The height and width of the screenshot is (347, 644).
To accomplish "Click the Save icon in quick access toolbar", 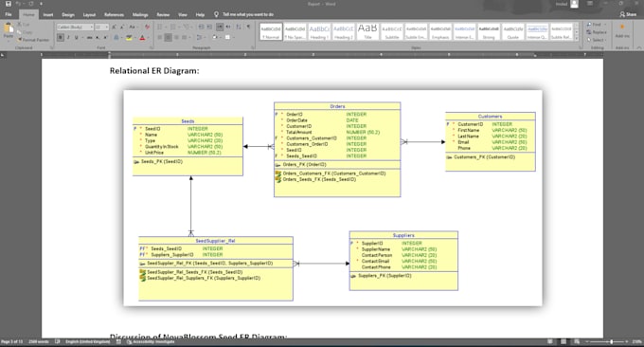I will [x=9, y=4].
